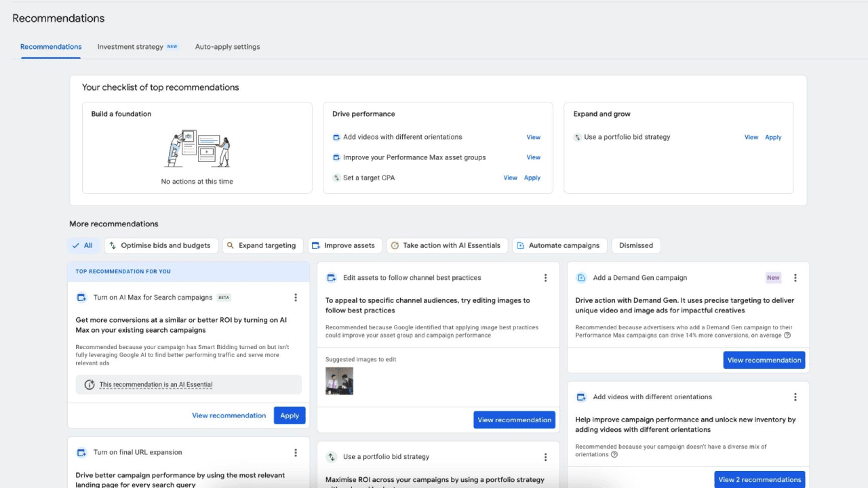Open three-dot menu on Edit assets card
This screenshot has height=488, width=868.
pos(545,278)
